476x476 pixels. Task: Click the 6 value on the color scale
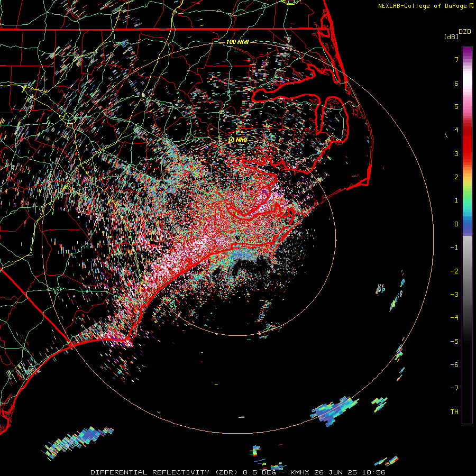tap(456, 83)
